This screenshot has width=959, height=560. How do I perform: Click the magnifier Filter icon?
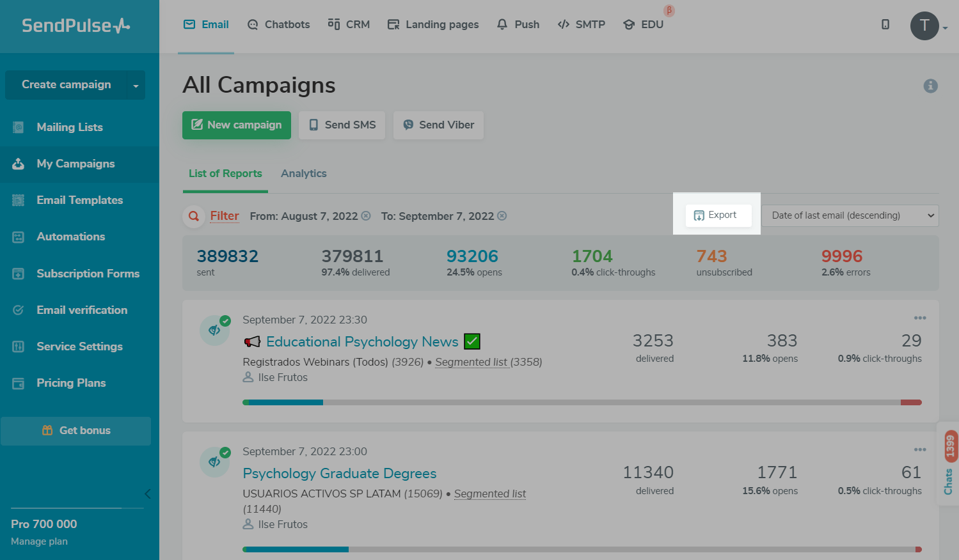[194, 216]
